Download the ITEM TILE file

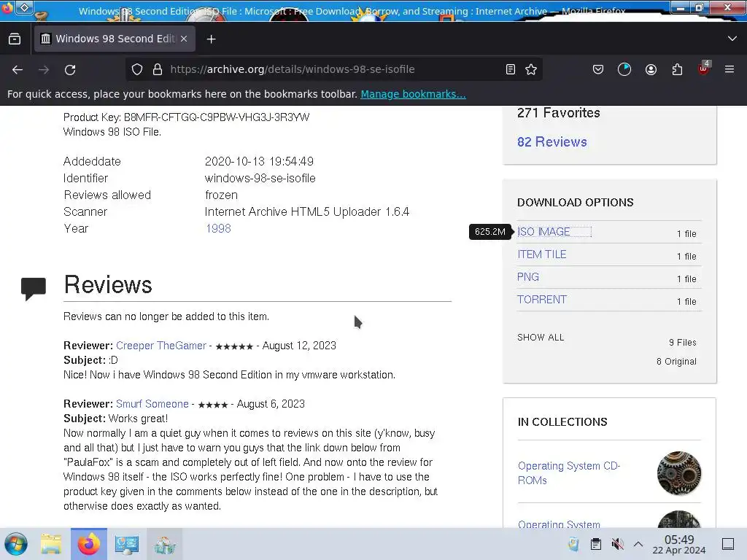(542, 254)
